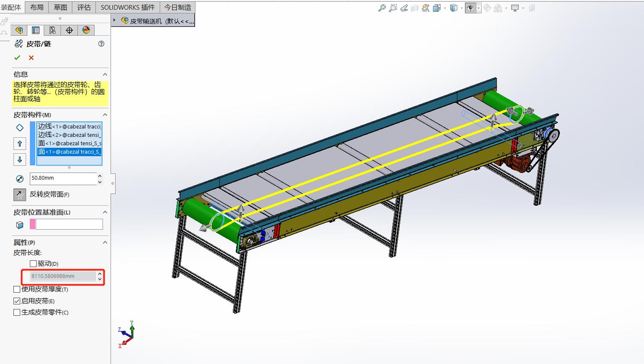Collapse the 信息 section
The image size is (644, 364).
pyautogui.click(x=105, y=74)
